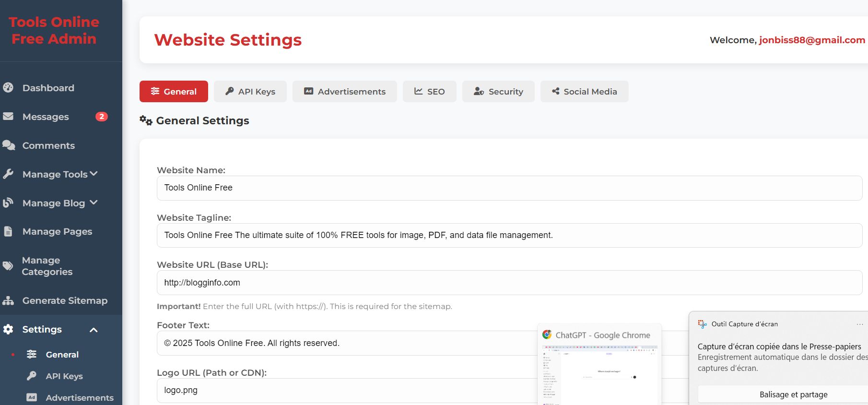Click the API Keys key icon in sidebar

click(x=32, y=376)
